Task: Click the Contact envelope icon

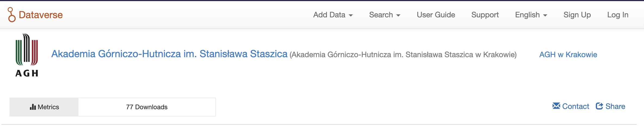Action: (556, 106)
